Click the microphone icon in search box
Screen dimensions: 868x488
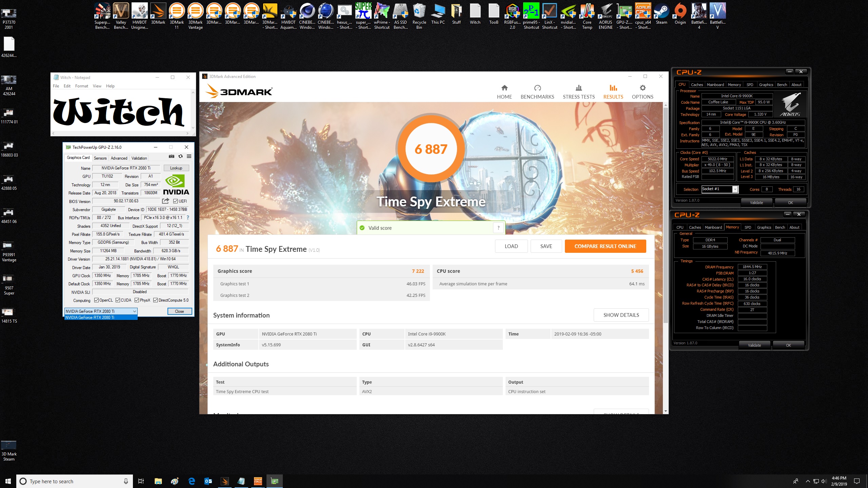coord(126,481)
